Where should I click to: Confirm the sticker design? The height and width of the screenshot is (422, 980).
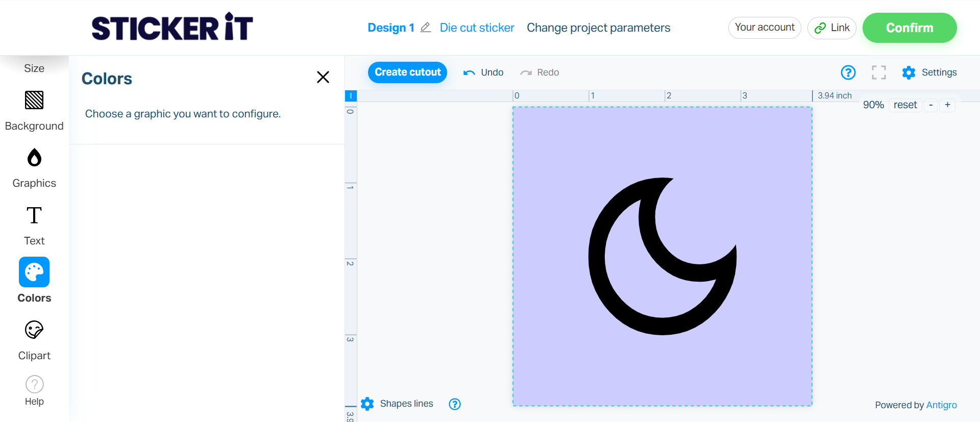tap(910, 28)
